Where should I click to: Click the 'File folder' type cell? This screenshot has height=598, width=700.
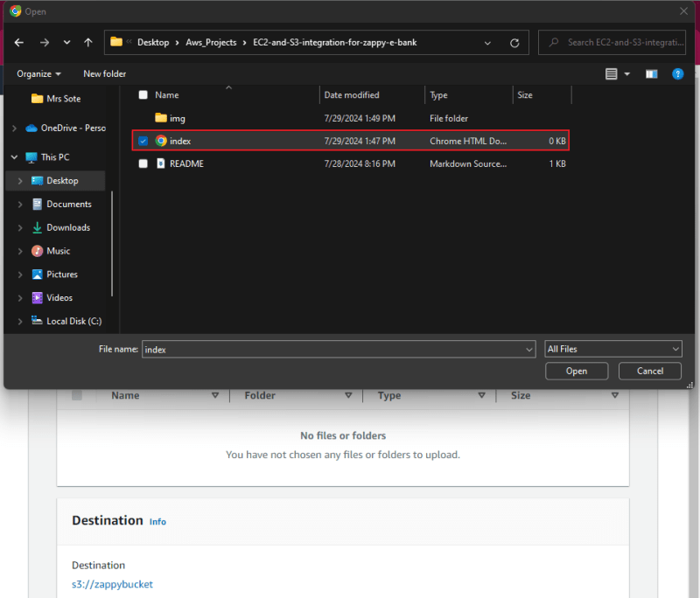pyautogui.click(x=449, y=118)
